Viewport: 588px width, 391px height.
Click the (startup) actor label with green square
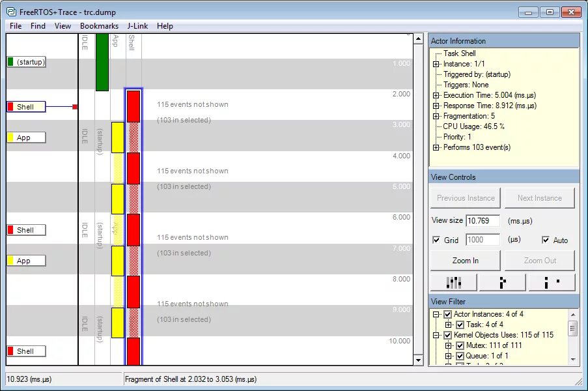pos(26,62)
